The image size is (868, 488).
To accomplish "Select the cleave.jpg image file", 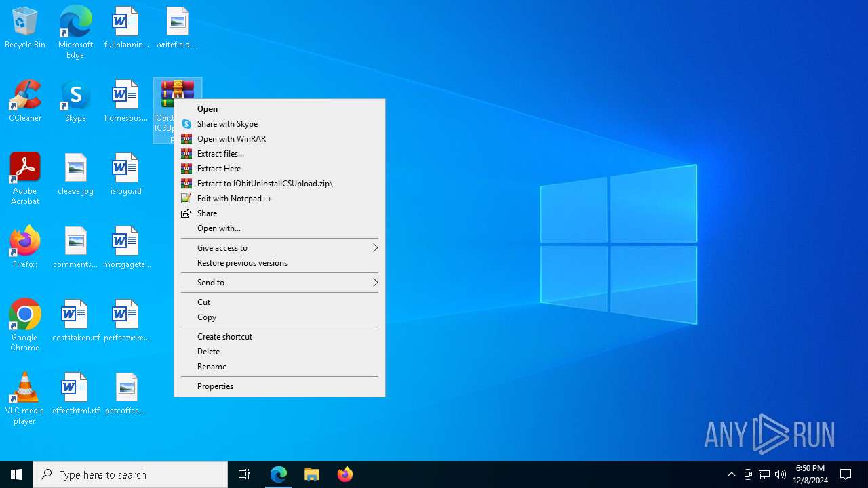I will [75, 175].
